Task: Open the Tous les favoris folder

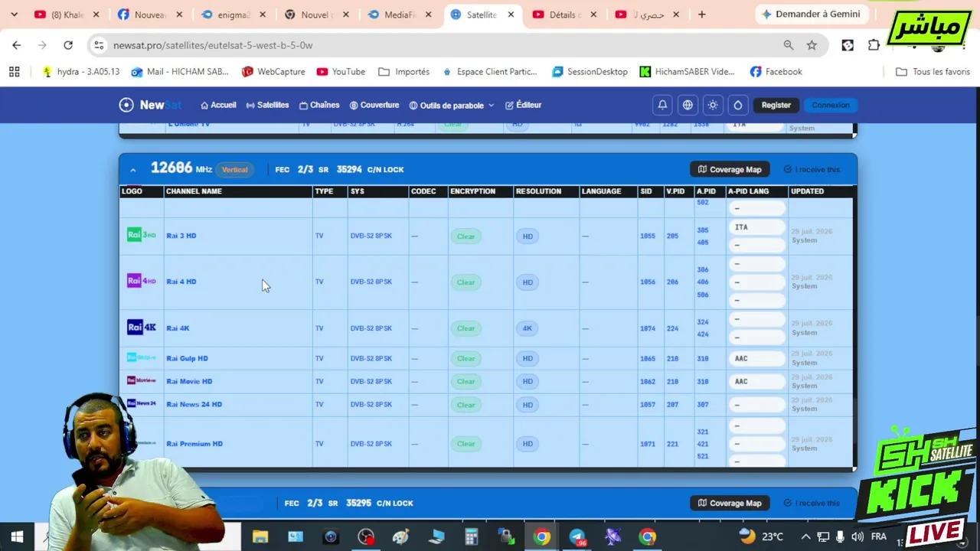Action: (x=933, y=71)
